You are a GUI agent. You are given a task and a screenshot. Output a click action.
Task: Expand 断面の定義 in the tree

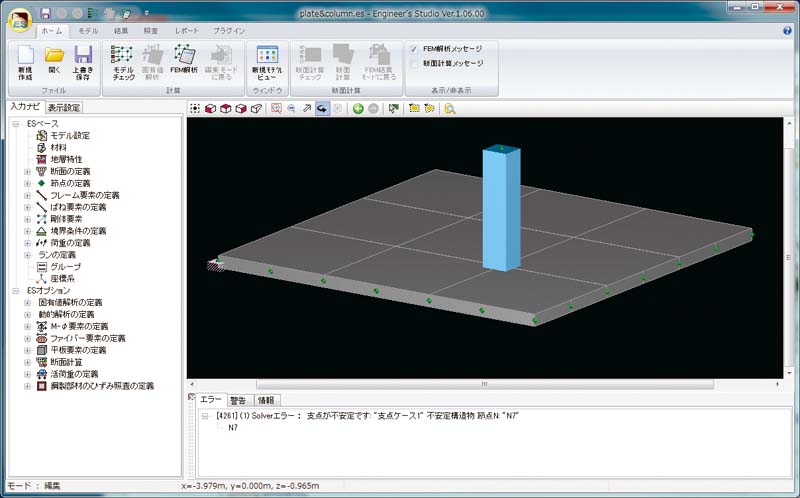click(x=28, y=171)
